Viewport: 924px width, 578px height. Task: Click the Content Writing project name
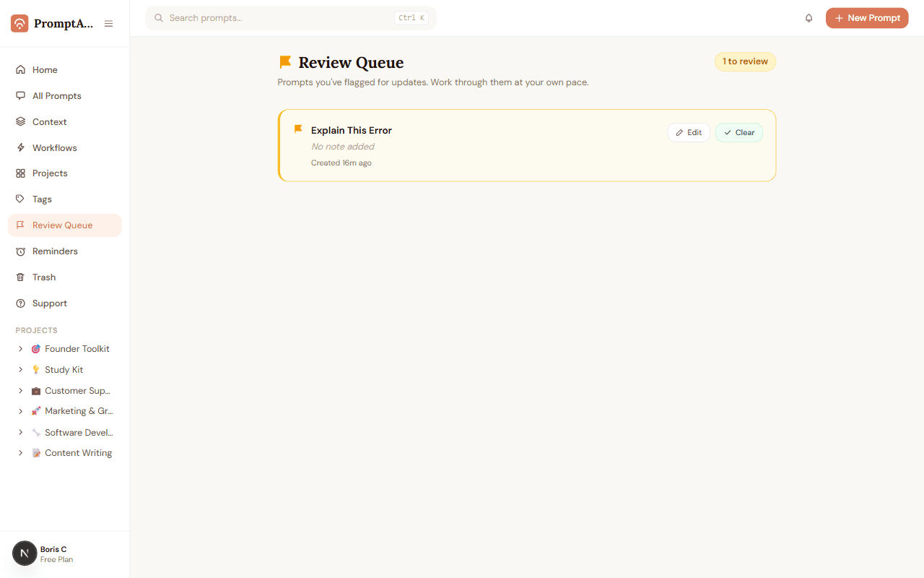point(78,453)
